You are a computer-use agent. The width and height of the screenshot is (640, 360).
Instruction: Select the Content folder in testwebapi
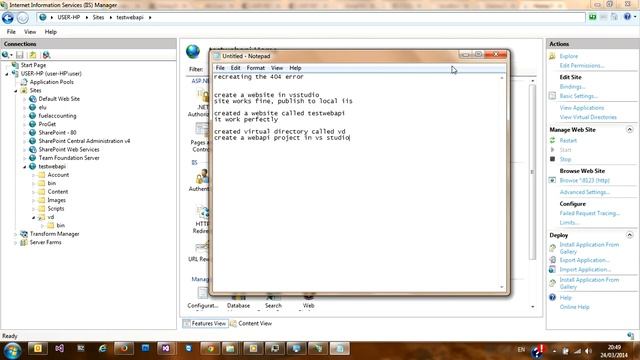point(58,192)
